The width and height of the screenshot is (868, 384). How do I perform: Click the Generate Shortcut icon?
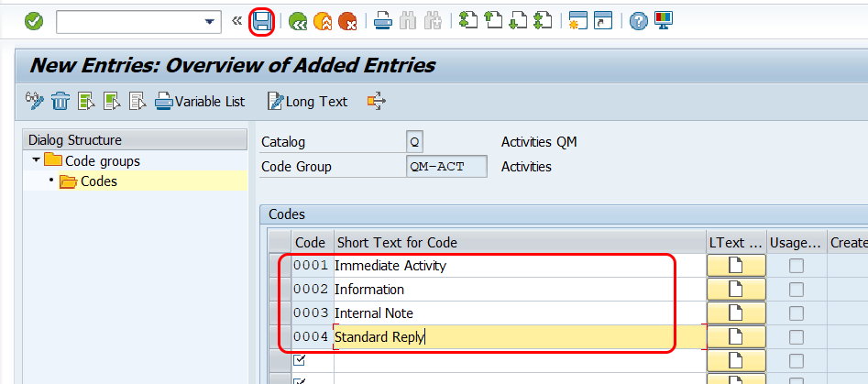603,22
